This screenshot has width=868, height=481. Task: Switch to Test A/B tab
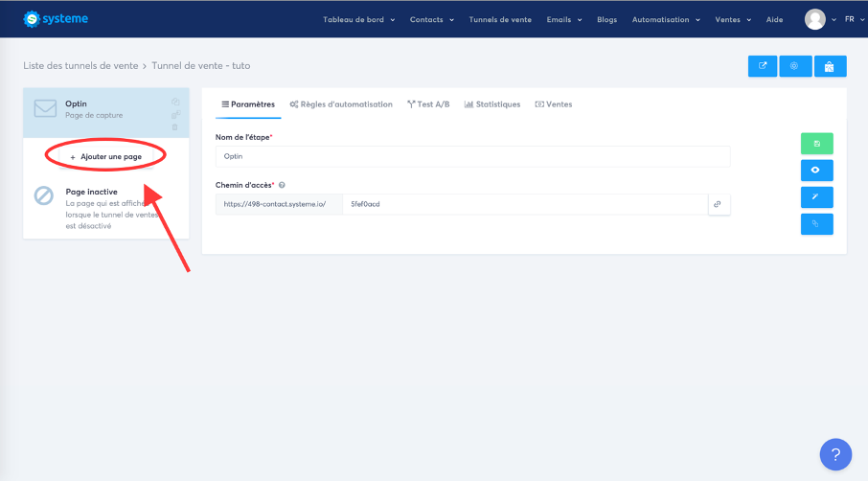click(x=428, y=104)
